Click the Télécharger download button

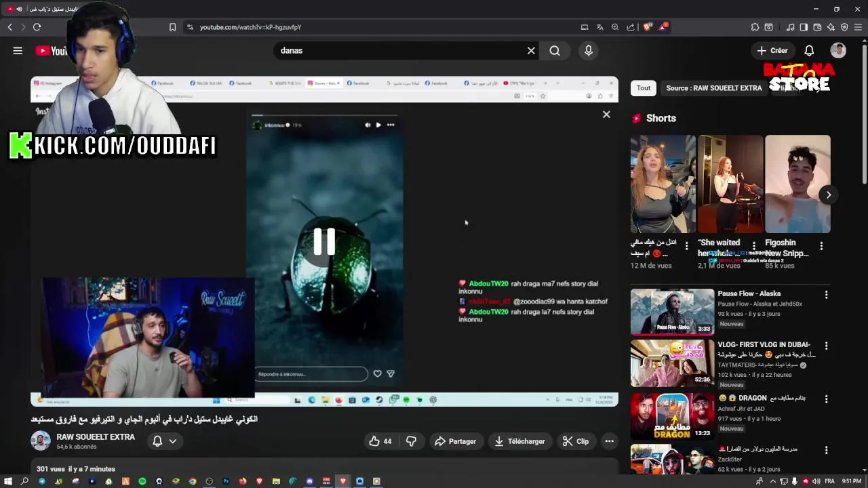519,441
